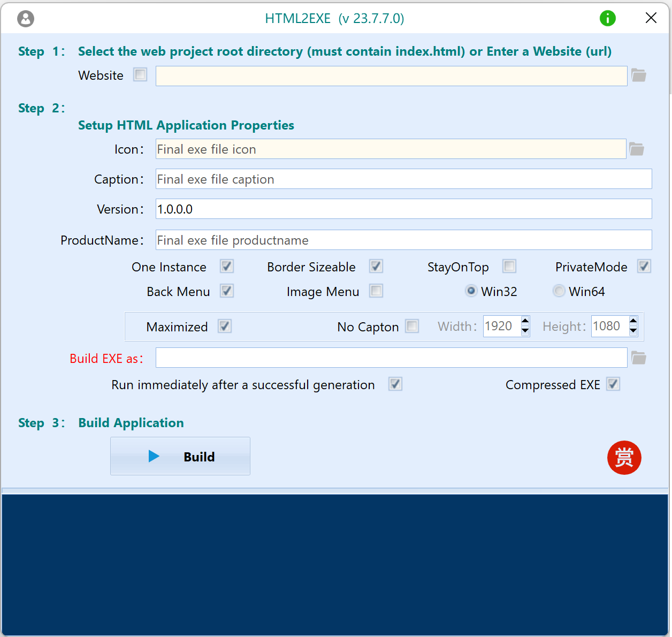672x637 pixels.
Task: Browse folder for web project directory
Action: point(639,75)
